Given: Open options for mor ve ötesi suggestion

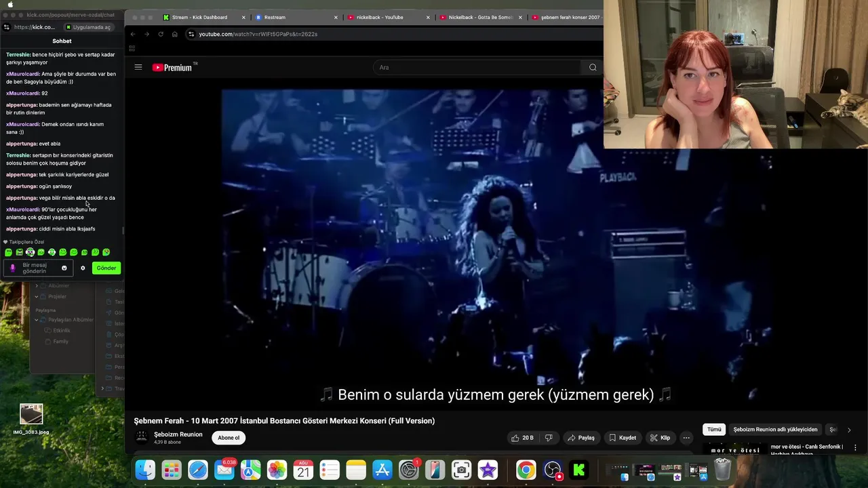Looking at the screenshot, I should pos(855,447).
